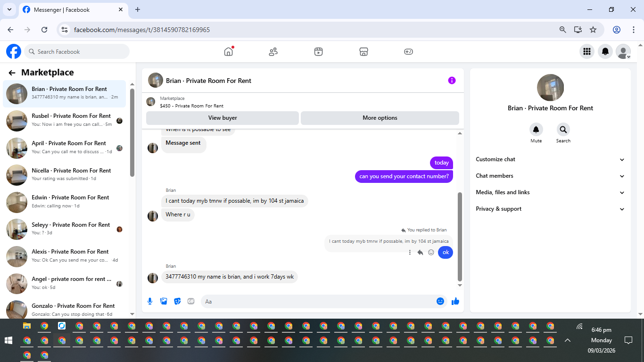This screenshot has width=644, height=362.
Task: Open more options for 'ok' message
Action: pos(410,253)
